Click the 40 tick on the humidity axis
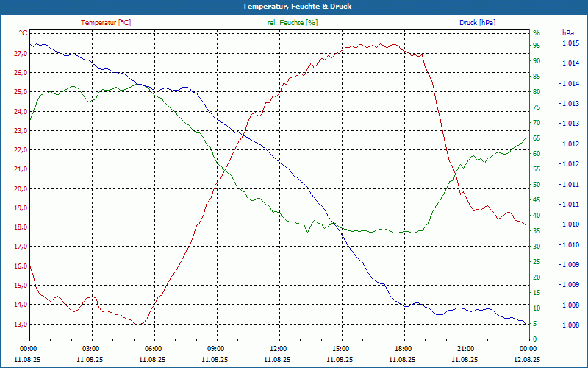Image resolution: width=588 pixels, height=368 pixels. click(537, 216)
